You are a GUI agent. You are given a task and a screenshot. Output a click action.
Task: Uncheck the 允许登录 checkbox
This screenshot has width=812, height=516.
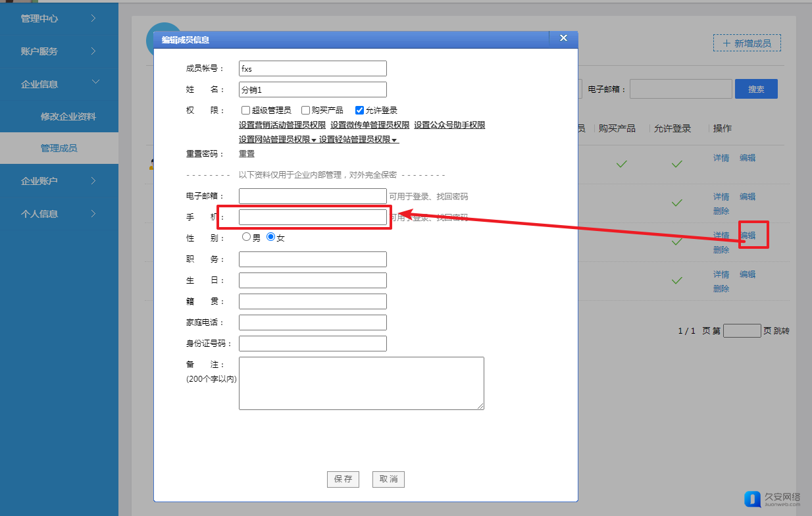pyautogui.click(x=359, y=111)
